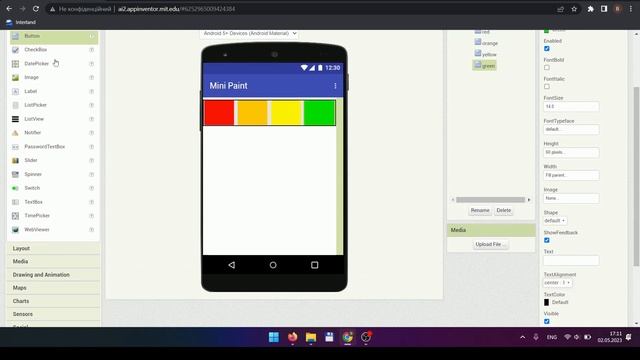Viewport: 640px width, 360px height.
Task: Toggle the ShowFeedback checkbox
Action: (547, 240)
